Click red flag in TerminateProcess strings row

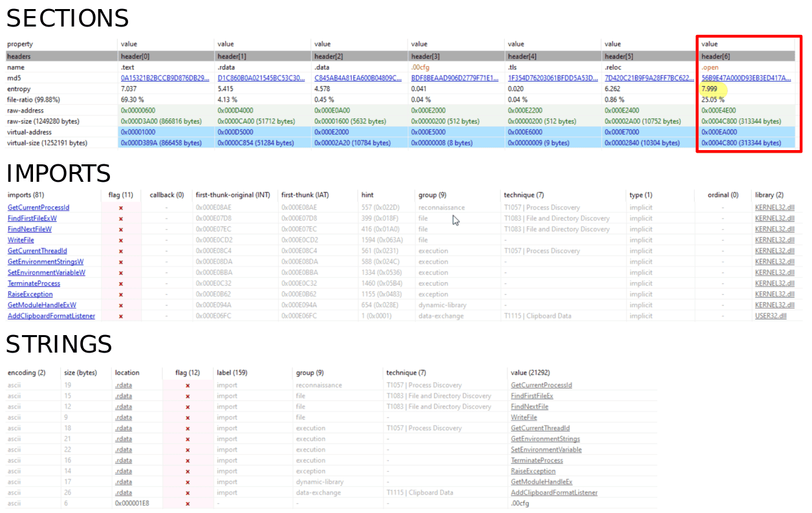point(188,461)
